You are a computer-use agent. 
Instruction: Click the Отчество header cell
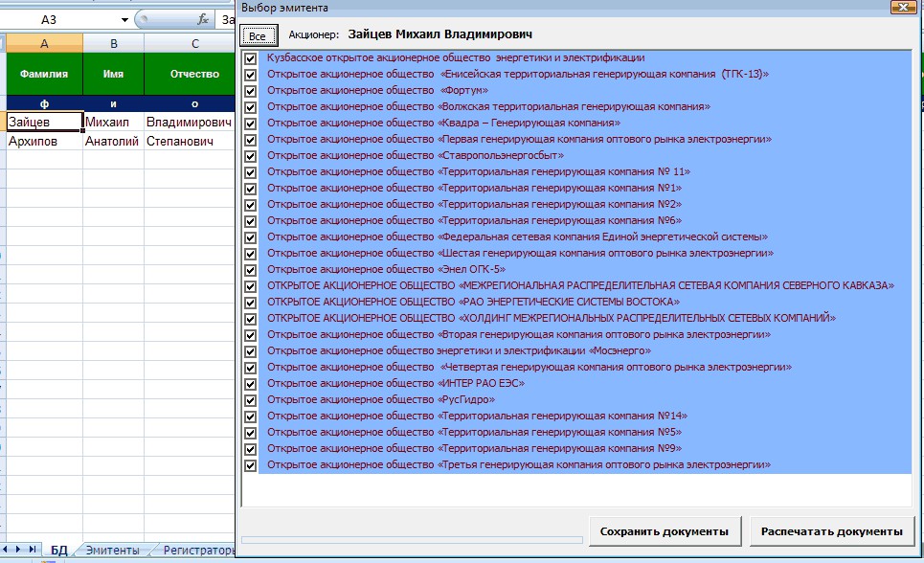coord(190,74)
